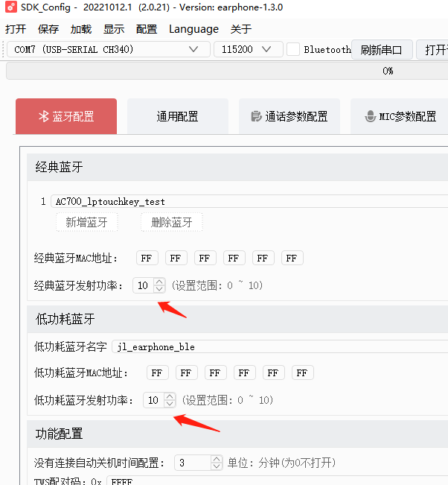Select sixth FF byte of 低功耗蓝牙MAC地址

303,373
